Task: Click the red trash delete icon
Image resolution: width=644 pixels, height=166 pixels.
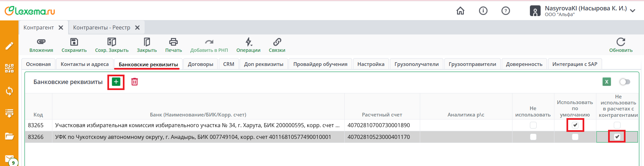Action: (135, 82)
